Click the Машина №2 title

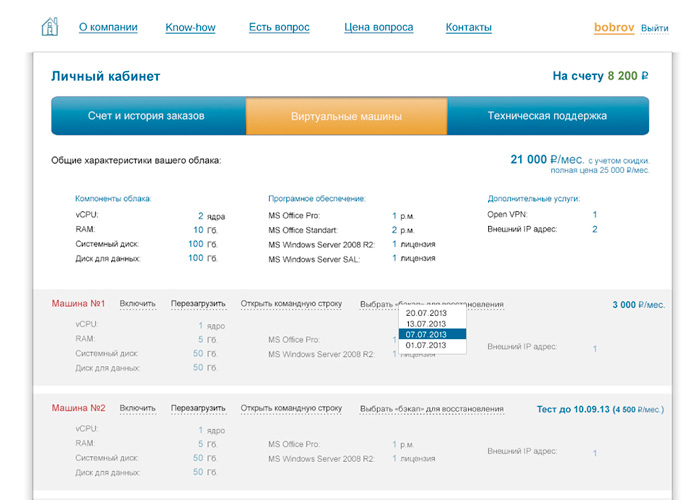[78, 408]
